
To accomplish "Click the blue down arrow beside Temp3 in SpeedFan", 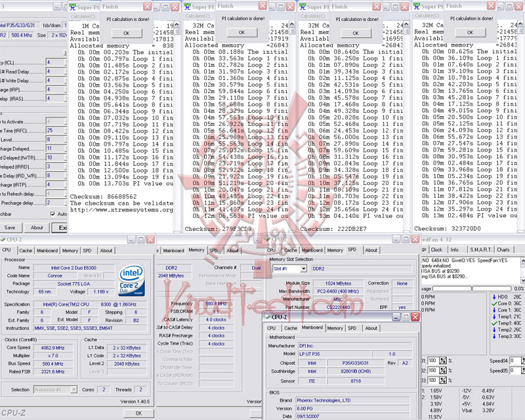I will (494, 336).
